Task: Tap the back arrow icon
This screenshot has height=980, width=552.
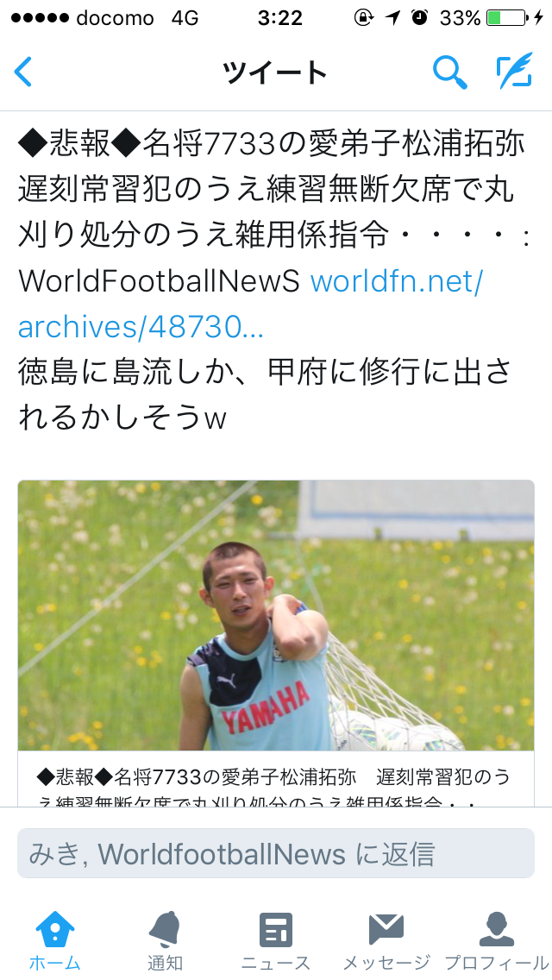Action: [23, 72]
